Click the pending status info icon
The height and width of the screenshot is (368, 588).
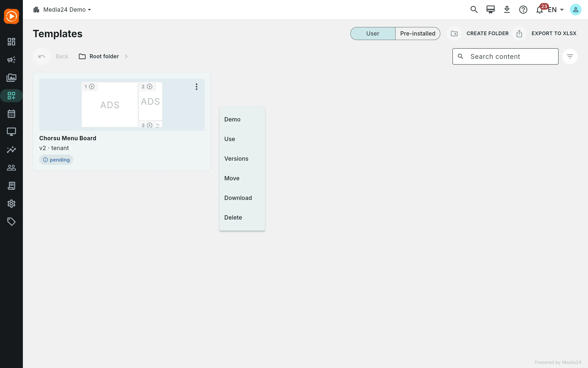(x=45, y=160)
